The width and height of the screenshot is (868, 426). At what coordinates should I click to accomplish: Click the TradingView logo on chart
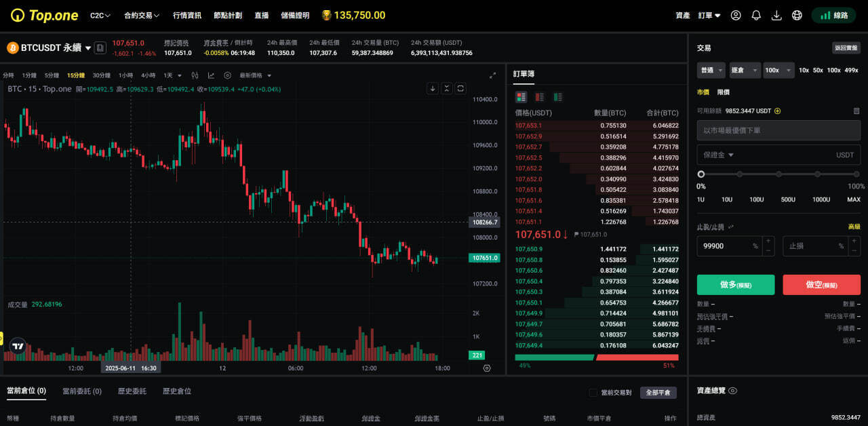tap(18, 346)
